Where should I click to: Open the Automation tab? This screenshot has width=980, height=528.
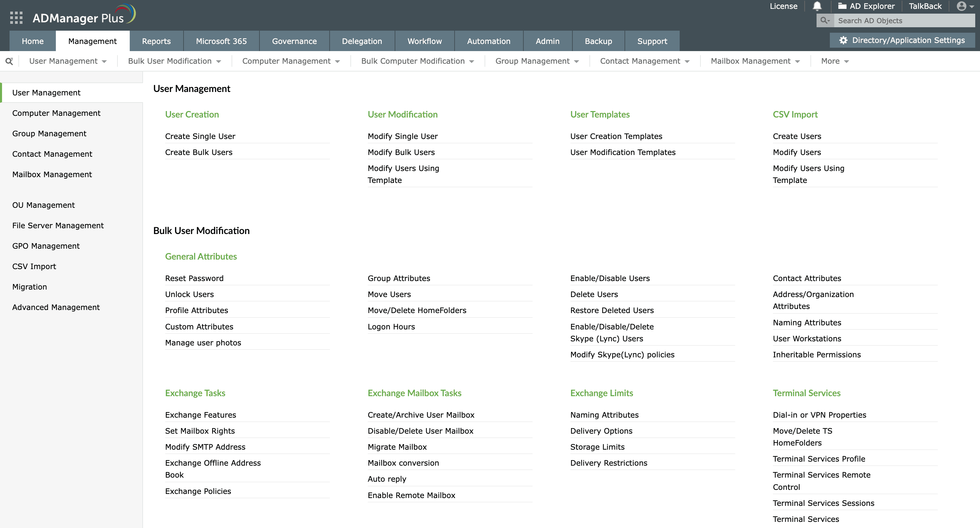[489, 41]
